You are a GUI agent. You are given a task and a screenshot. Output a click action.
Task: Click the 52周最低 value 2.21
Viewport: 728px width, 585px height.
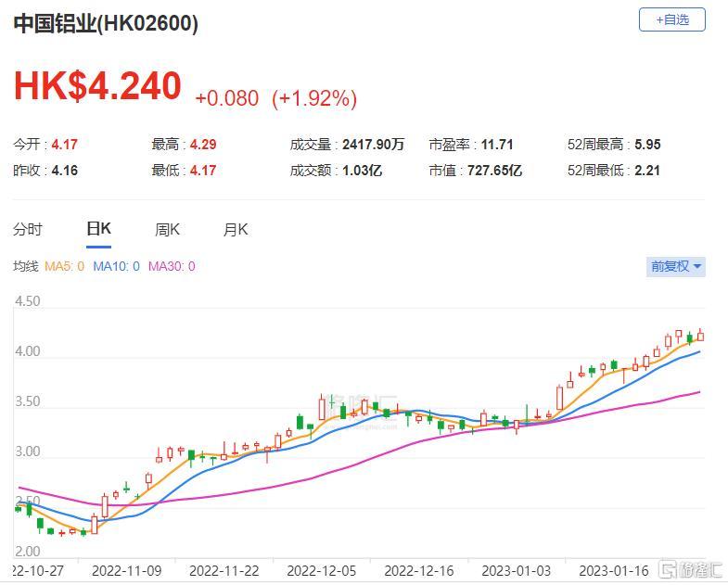(647, 171)
